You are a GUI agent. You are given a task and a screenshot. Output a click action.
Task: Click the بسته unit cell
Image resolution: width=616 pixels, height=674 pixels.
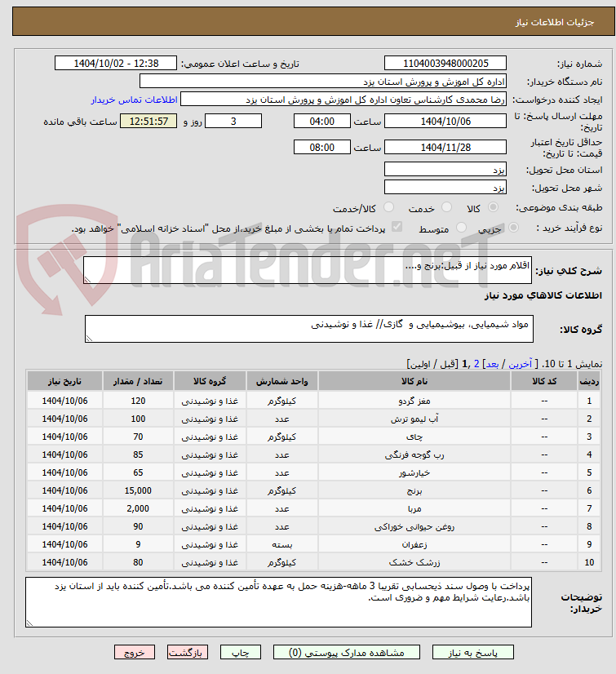(x=282, y=544)
